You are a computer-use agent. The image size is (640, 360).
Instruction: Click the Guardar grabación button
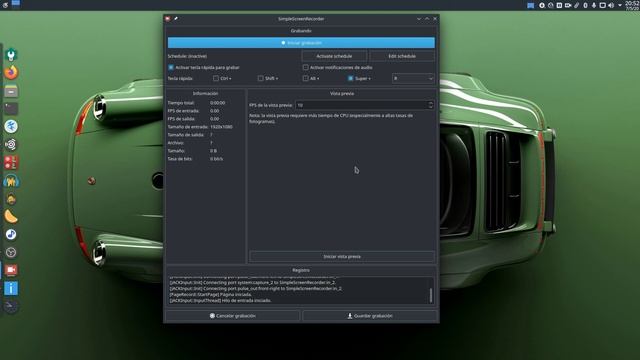(x=370, y=316)
